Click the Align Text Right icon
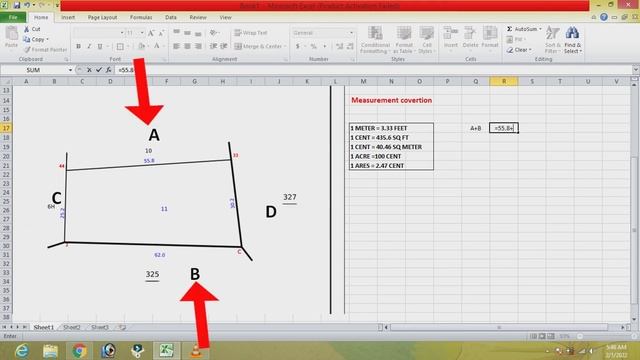This screenshot has height=360, width=640. click(x=198, y=47)
